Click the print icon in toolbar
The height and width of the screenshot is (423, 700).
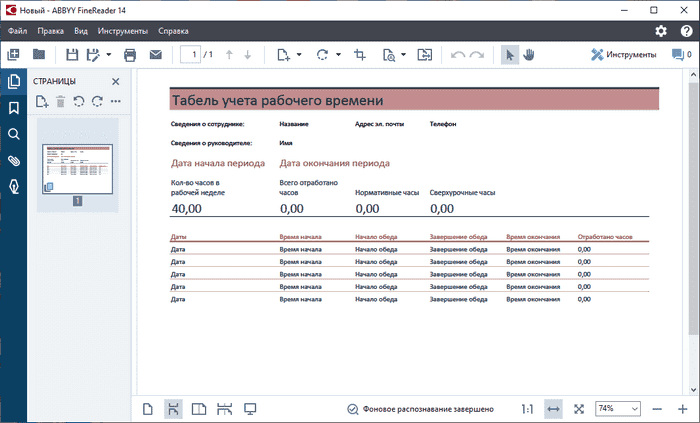[x=129, y=54]
